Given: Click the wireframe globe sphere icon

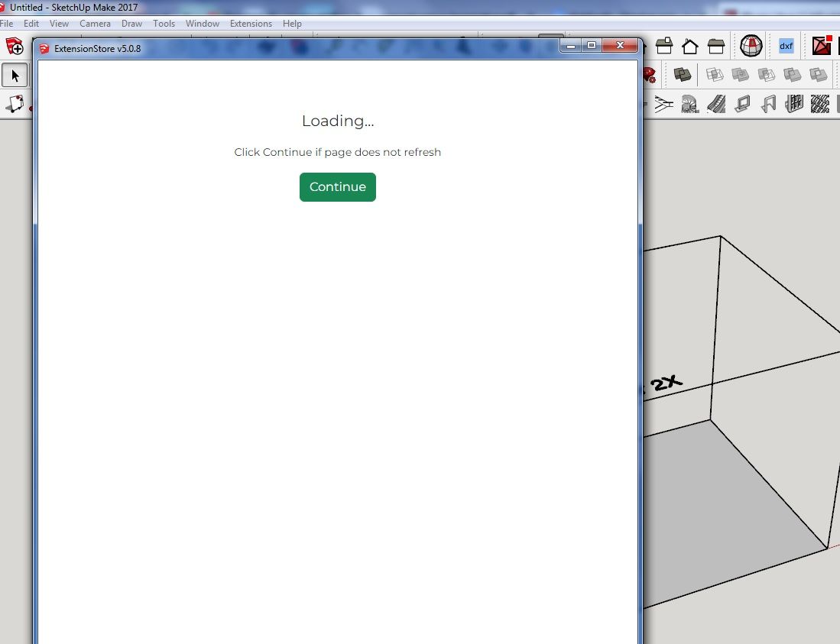Looking at the screenshot, I should 751,46.
